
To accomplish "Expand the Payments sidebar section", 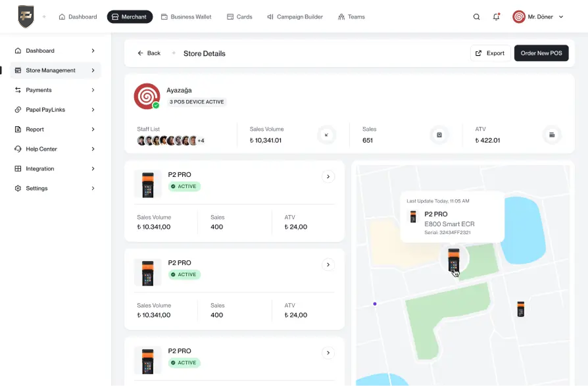I will 55,90.
